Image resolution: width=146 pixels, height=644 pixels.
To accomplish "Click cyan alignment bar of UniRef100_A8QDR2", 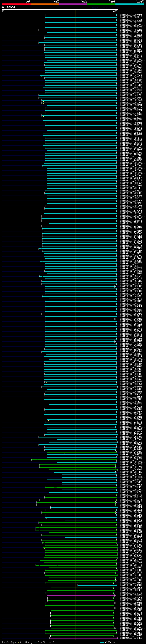I will point(78,30).
